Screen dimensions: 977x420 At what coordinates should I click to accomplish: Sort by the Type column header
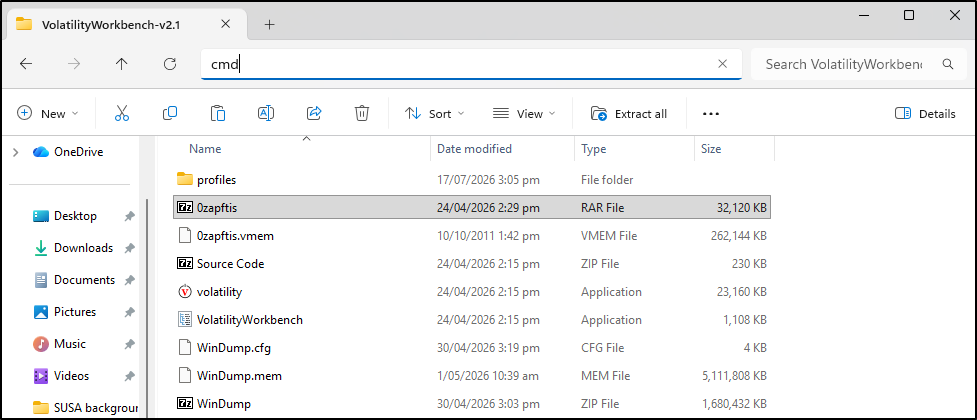593,149
